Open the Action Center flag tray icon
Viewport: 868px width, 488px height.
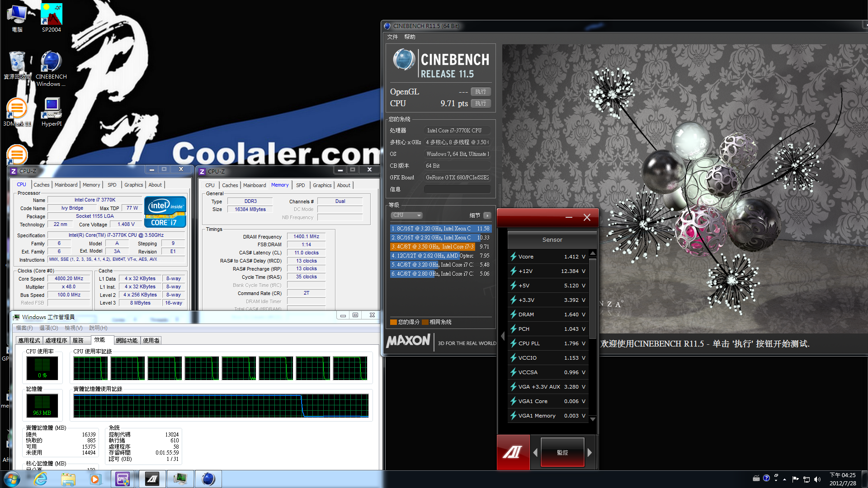click(x=795, y=479)
